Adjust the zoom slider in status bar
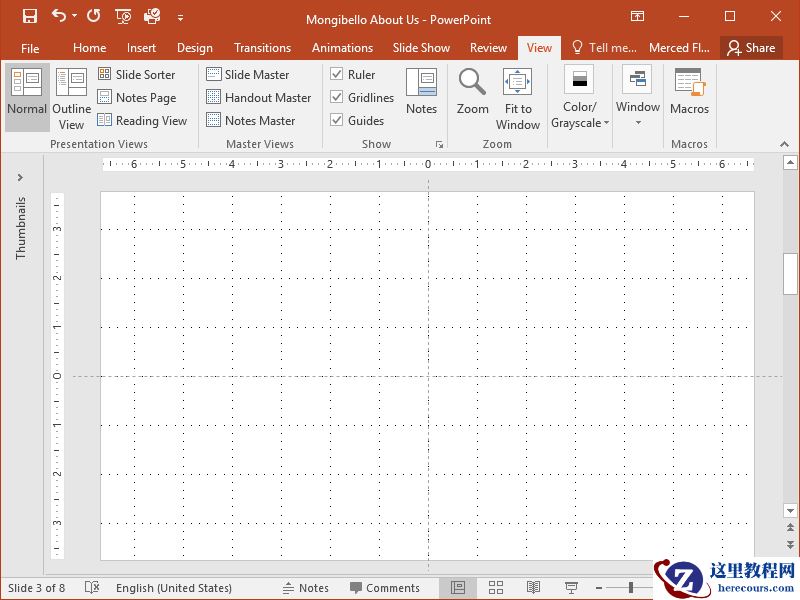This screenshot has height=600, width=800. tap(631, 588)
